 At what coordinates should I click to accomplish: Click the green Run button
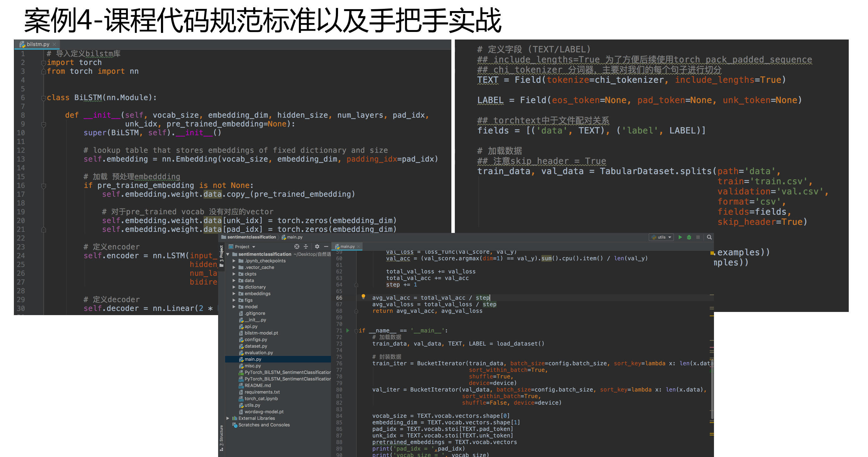(x=680, y=237)
